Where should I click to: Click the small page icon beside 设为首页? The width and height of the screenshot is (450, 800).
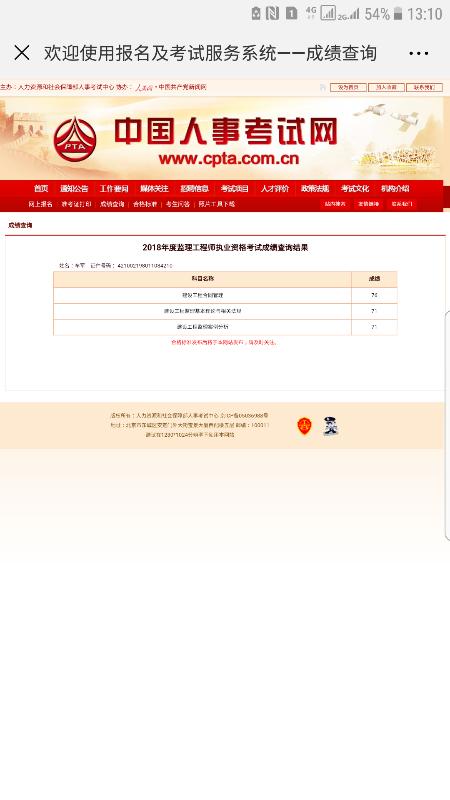pos(323,88)
